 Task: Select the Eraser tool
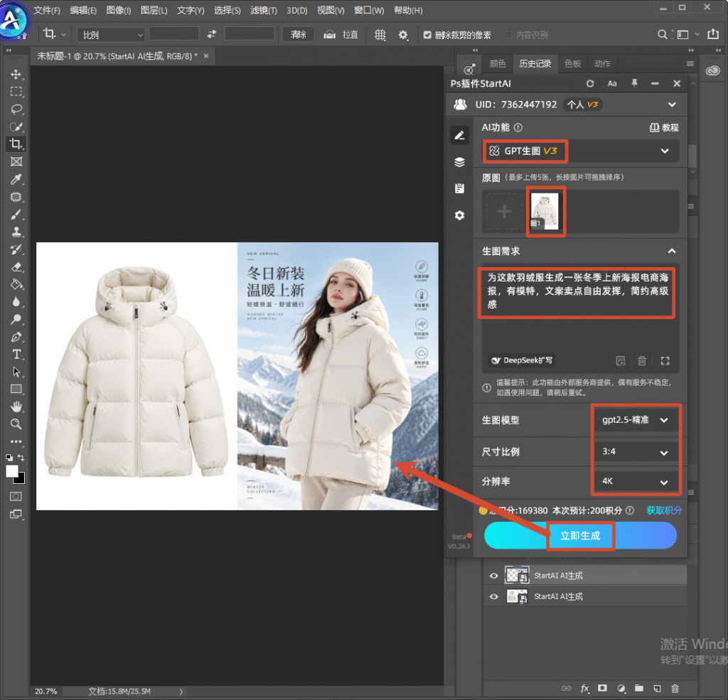click(x=16, y=267)
